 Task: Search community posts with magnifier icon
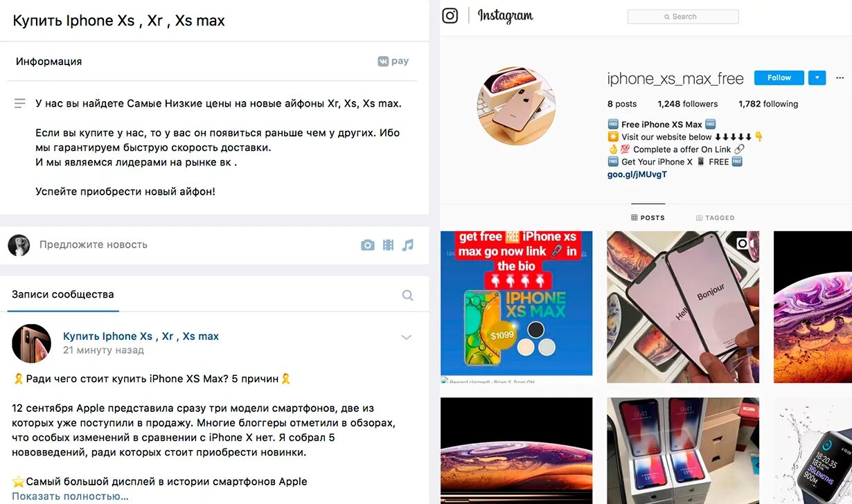tap(408, 296)
